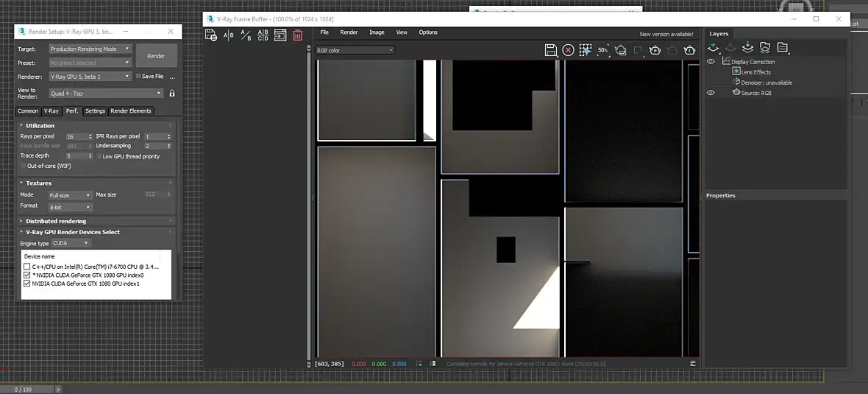Toggle Source: RGB layer visibility eye
Image resolution: width=868 pixels, height=394 pixels.
click(x=711, y=93)
